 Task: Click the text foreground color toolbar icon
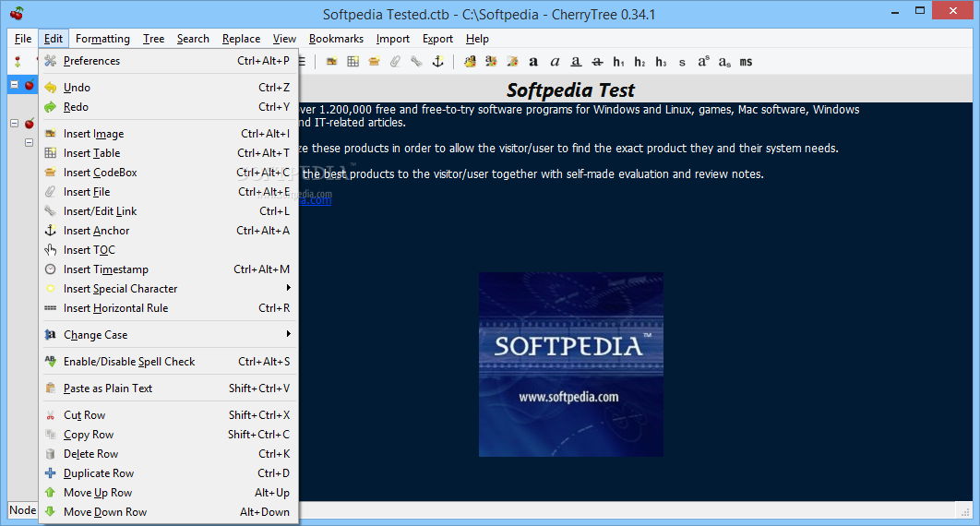tap(470, 61)
